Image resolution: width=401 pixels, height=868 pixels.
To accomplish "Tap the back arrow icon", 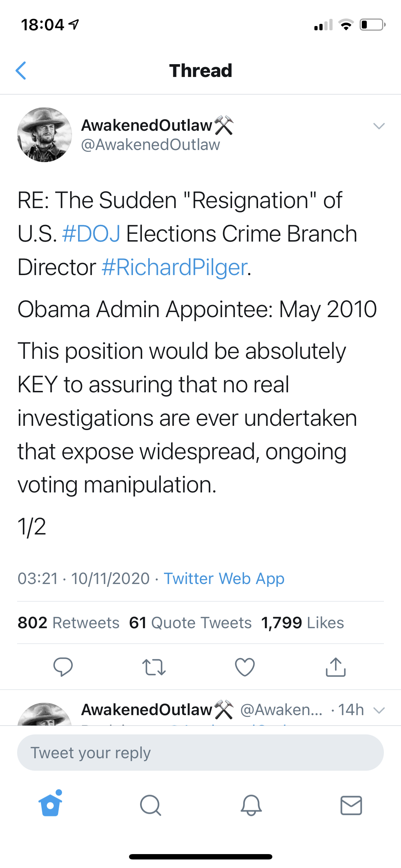I will tap(21, 71).
